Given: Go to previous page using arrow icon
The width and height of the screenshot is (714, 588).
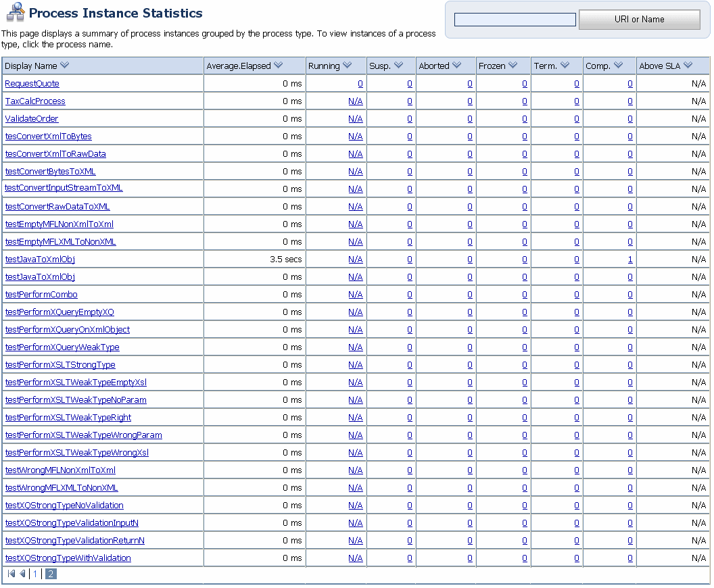Looking at the screenshot, I should 22,573.
